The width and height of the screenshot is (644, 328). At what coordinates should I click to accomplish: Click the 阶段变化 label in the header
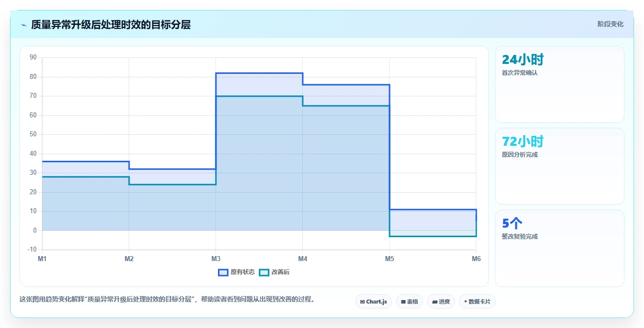pos(610,24)
